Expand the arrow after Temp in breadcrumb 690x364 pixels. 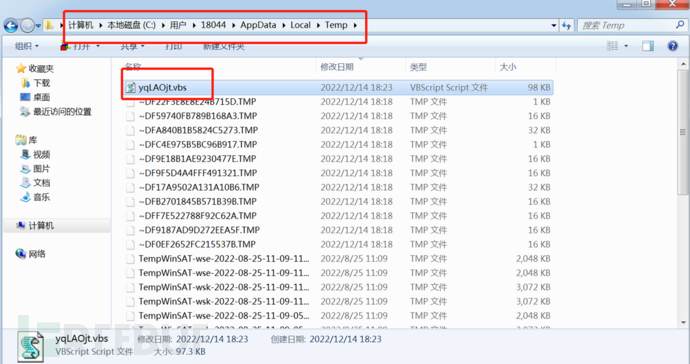(x=355, y=25)
